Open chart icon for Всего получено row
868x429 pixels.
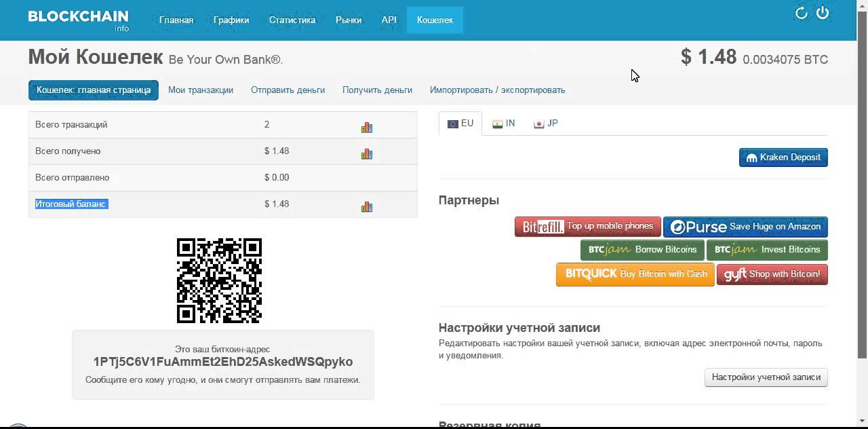click(x=367, y=153)
